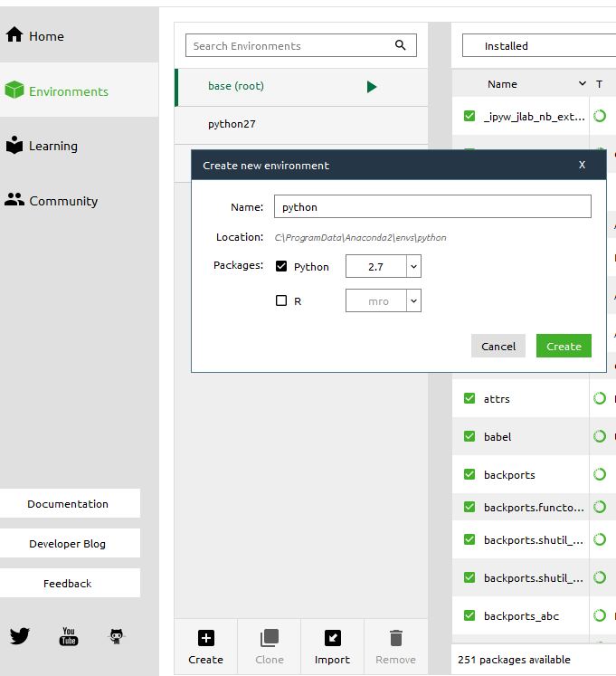Screen dimensions: 616x676
Task: Click the status circle for backports_abc
Action: pos(600,615)
